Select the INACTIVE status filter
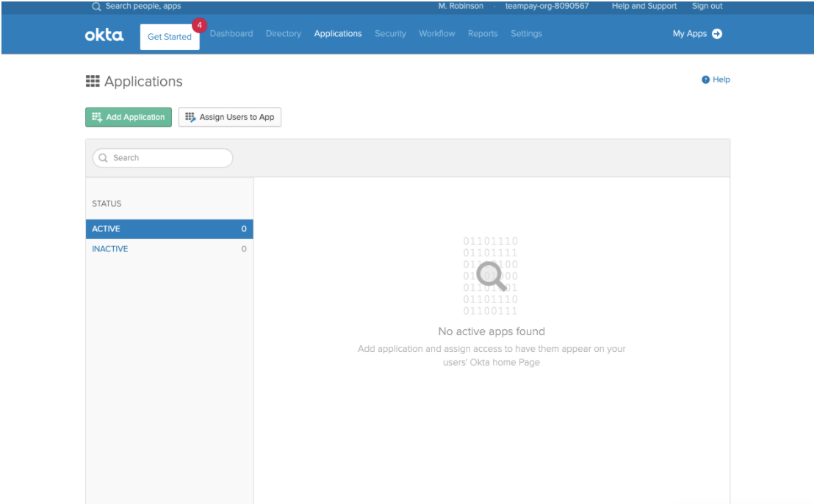The height and width of the screenshot is (504, 817). [169, 249]
